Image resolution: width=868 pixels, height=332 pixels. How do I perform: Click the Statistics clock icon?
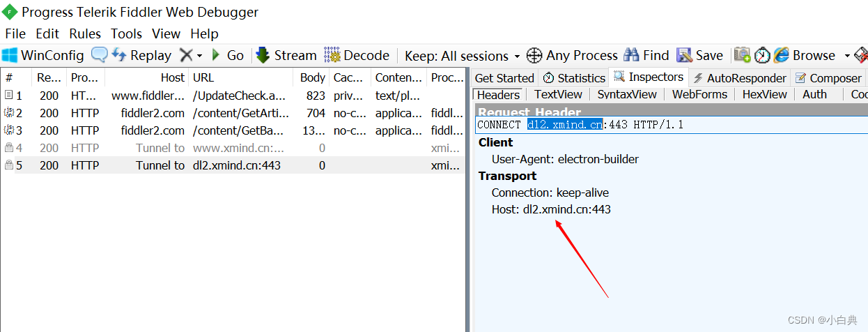(548, 78)
